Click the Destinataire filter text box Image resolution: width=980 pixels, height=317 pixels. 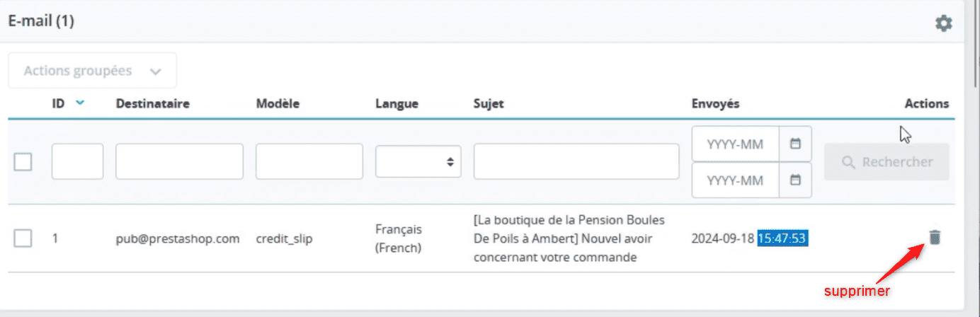click(179, 161)
